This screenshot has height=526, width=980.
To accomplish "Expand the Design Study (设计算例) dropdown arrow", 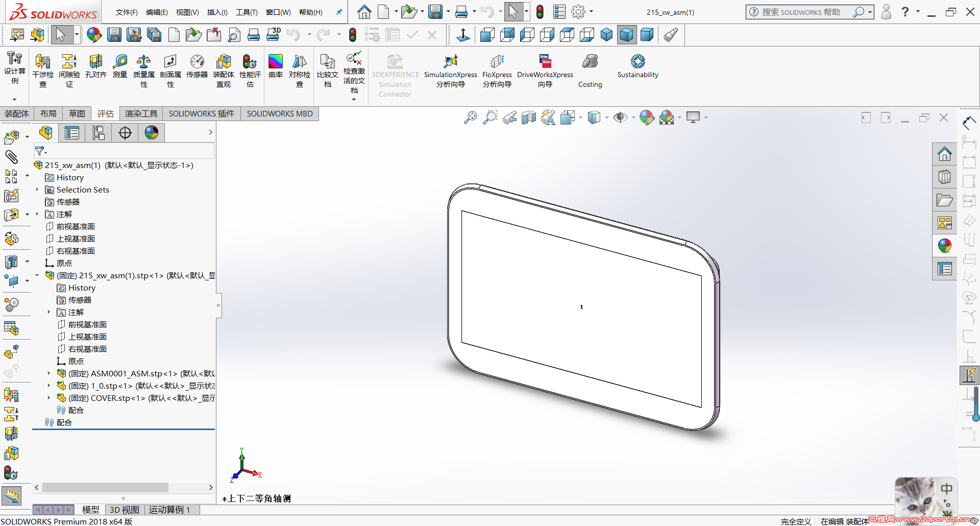I will (15, 100).
